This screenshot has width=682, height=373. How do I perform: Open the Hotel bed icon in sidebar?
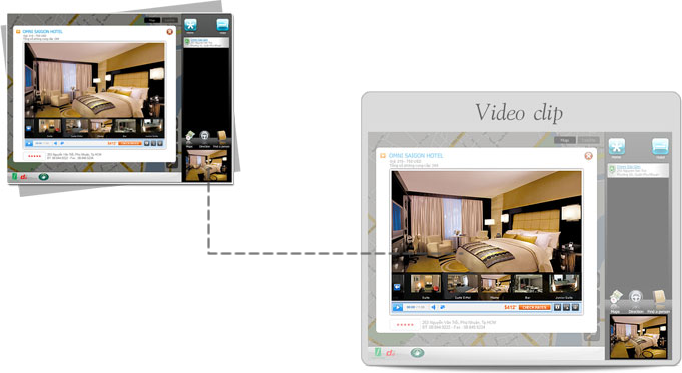660,147
